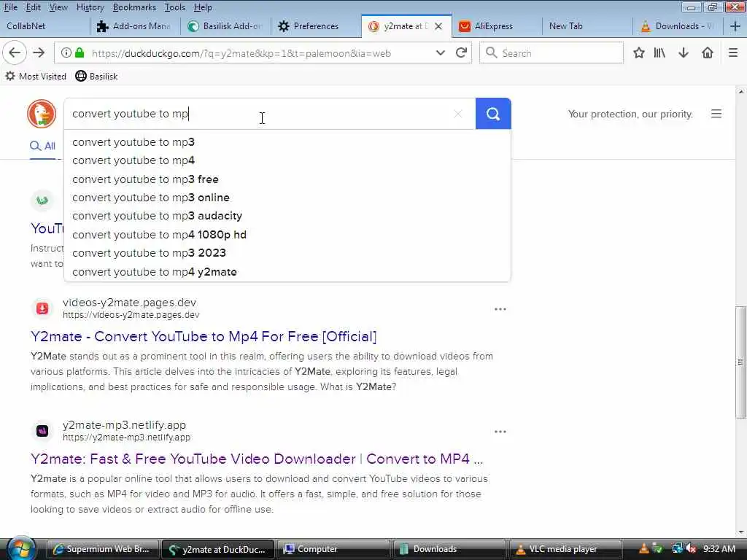
Task: Click the y2mate-mp3.netlify.app site favicon
Action: (42, 431)
